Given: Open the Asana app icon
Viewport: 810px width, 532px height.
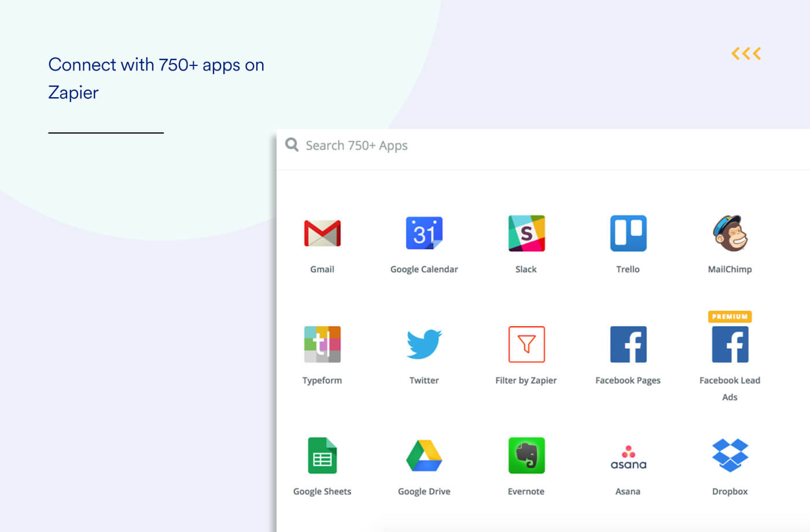Looking at the screenshot, I should pyautogui.click(x=628, y=457).
